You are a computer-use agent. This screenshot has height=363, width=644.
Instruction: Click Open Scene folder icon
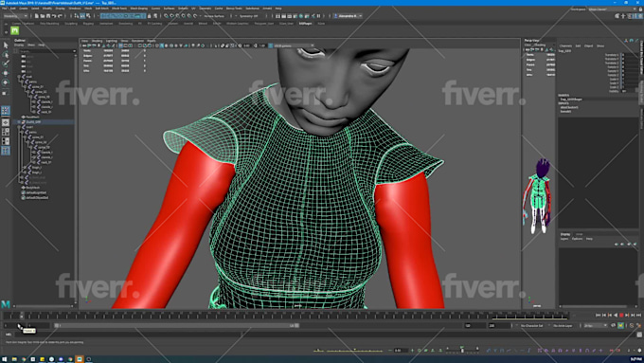[x=43, y=16]
